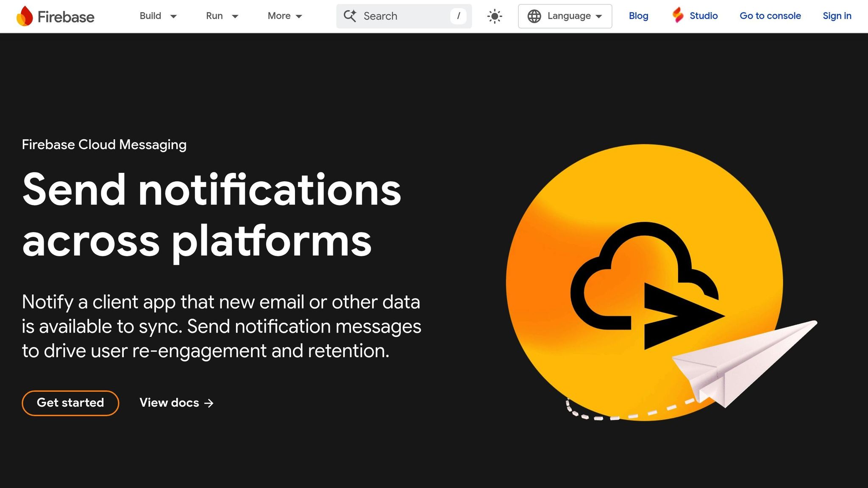The width and height of the screenshot is (868, 488).
Task: Sign in to Firebase
Action: [x=837, y=16]
